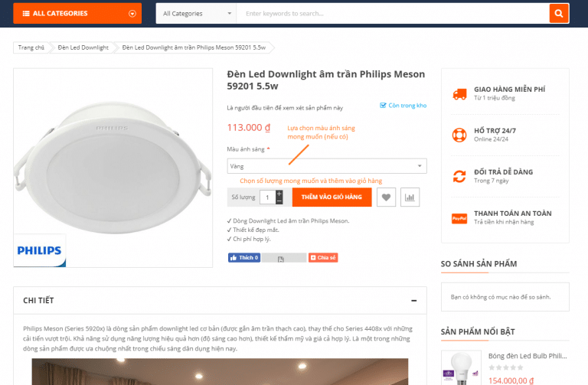Click the THÊM VÀO GIỎ HÀNG button
This screenshot has height=385, width=588.
coord(332,197)
